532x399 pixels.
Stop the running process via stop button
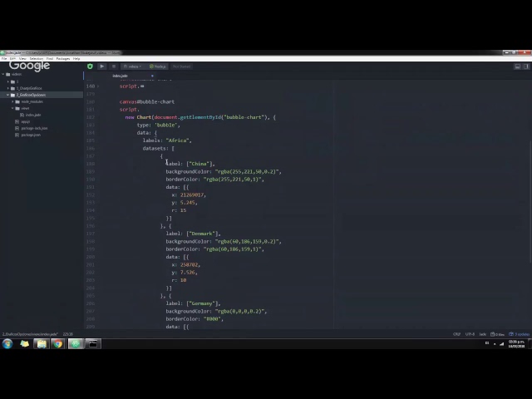coord(114,66)
